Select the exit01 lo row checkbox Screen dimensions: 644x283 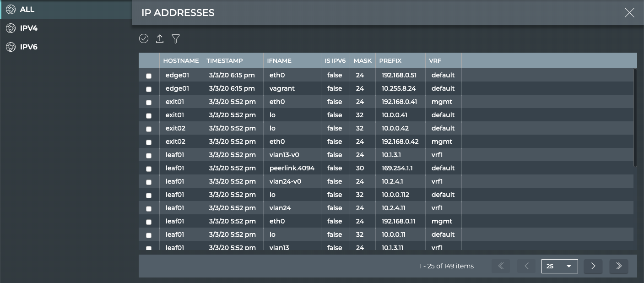[x=149, y=116]
